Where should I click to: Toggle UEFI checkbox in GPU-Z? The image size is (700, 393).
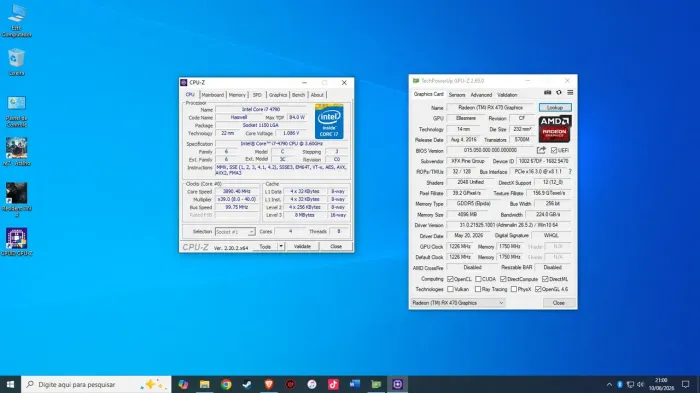554,151
